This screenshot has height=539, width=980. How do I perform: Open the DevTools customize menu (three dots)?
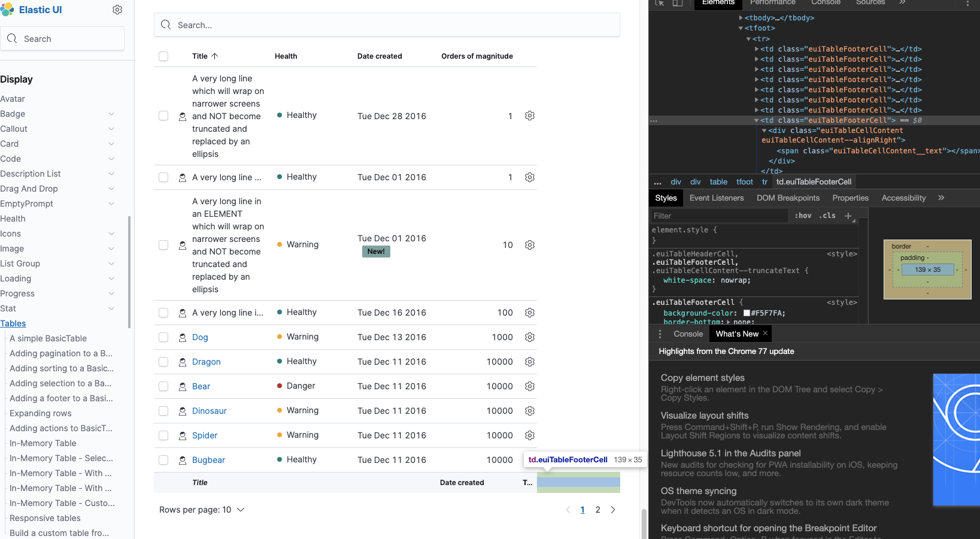[969, 4]
